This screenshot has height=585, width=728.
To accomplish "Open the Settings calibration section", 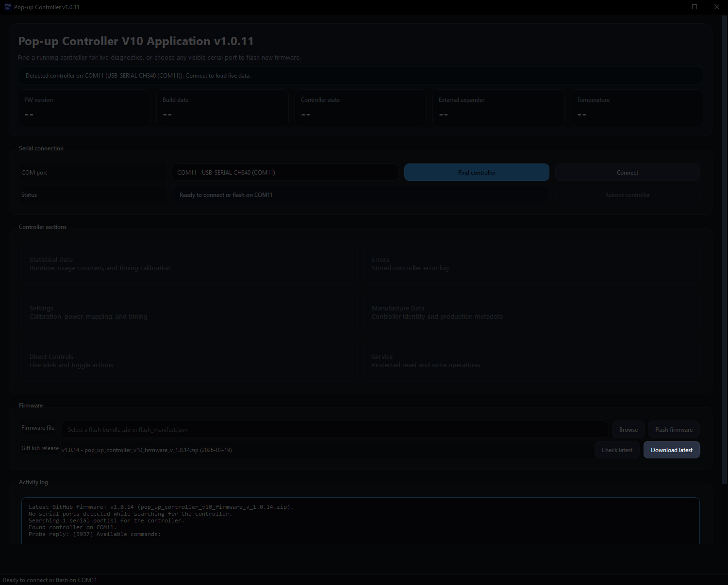I will pyautogui.click(x=189, y=312).
